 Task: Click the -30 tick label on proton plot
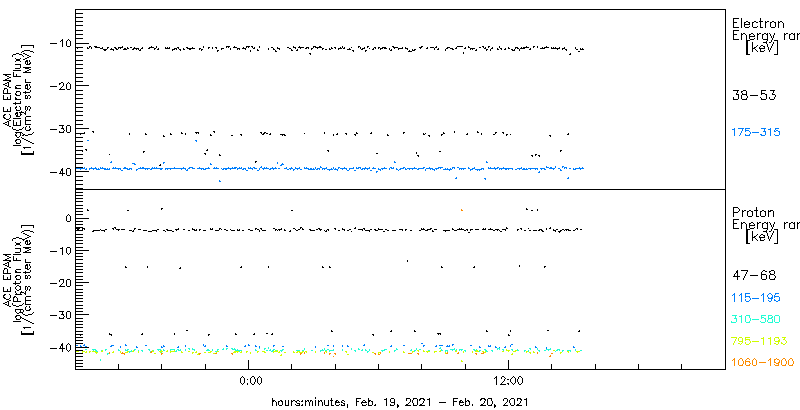click(x=61, y=315)
